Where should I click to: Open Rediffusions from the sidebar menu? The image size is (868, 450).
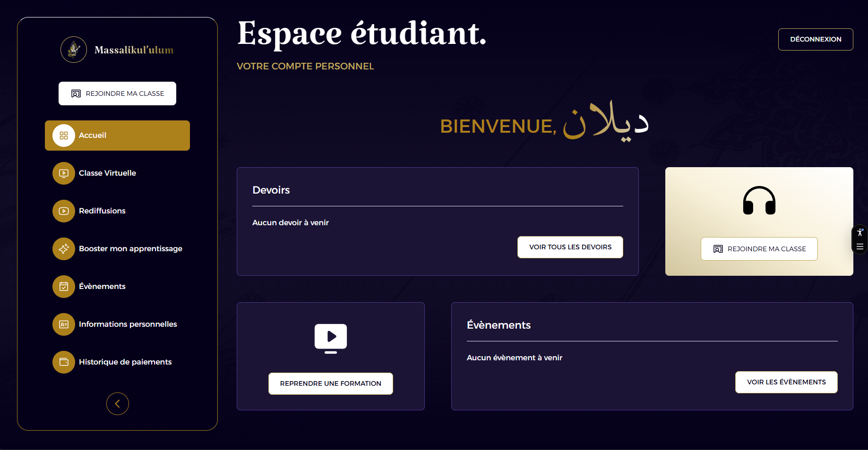click(x=102, y=211)
